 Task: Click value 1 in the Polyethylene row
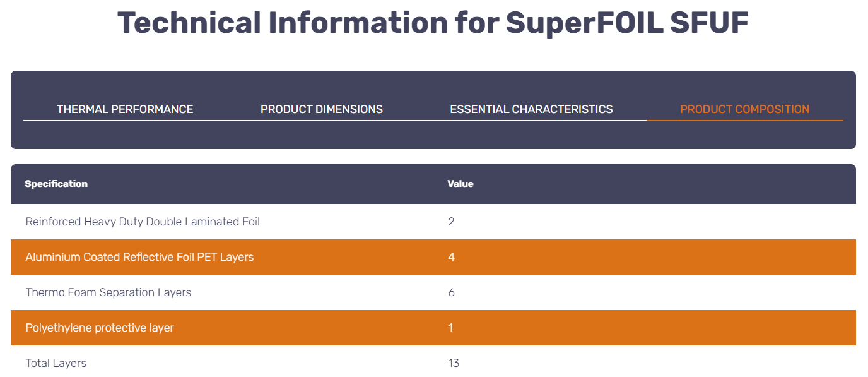(x=450, y=328)
